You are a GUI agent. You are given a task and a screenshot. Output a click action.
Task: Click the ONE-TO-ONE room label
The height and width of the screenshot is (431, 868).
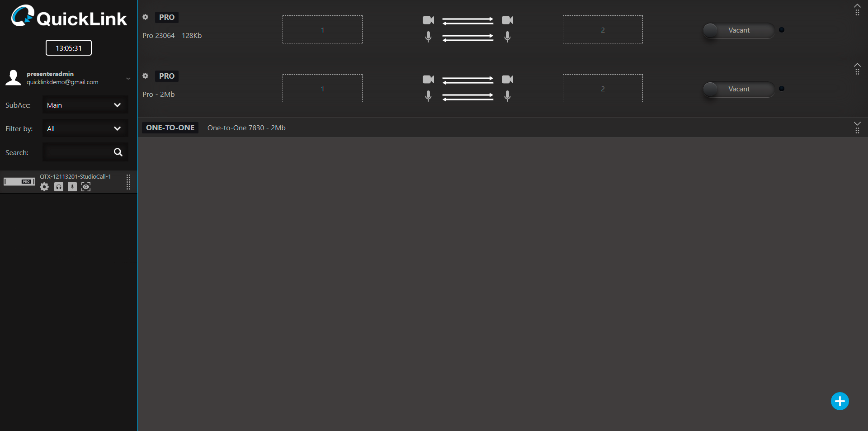(x=170, y=128)
